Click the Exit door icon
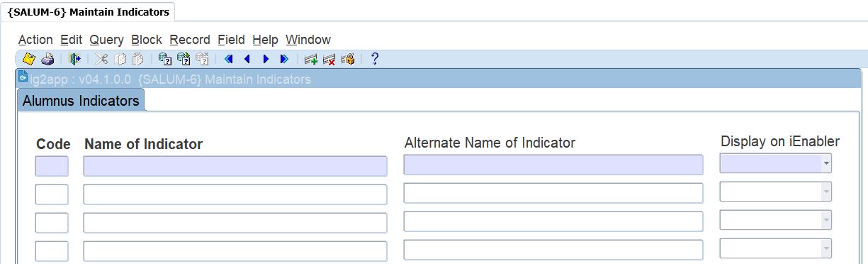This screenshot has height=264, width=868. pyautogui.click(x=75, y=59)
